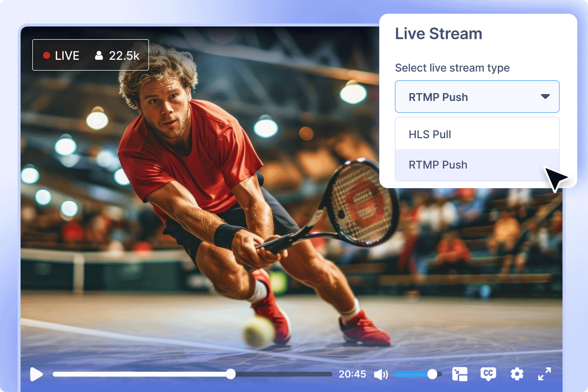Choose RTMP Push from the options

coord(439,165)
